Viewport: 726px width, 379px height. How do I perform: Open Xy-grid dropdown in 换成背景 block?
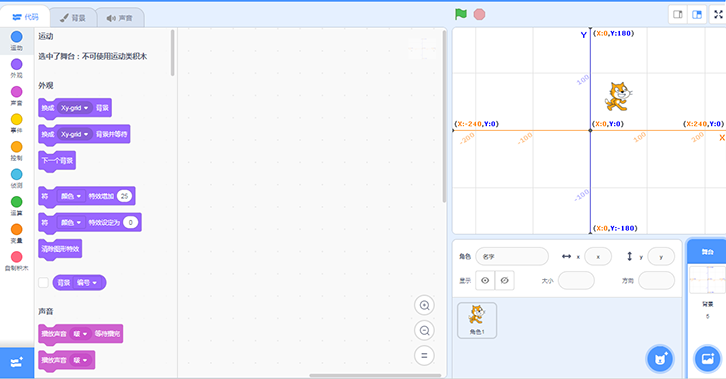(x=75, y=108)
